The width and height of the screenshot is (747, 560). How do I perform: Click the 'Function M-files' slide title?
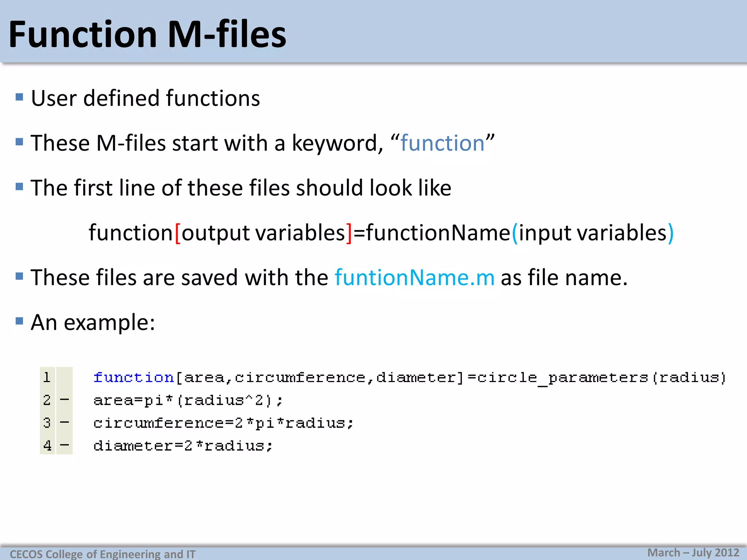pos(147,34)
